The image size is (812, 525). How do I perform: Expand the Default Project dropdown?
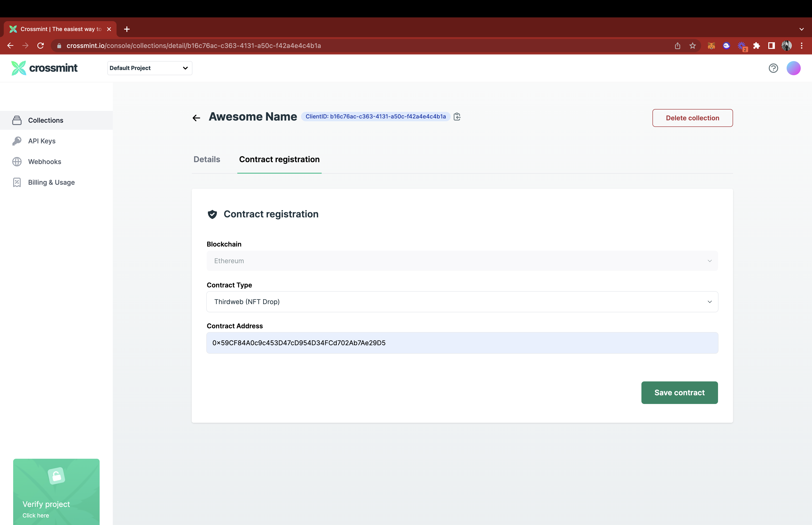click(150, 68)
